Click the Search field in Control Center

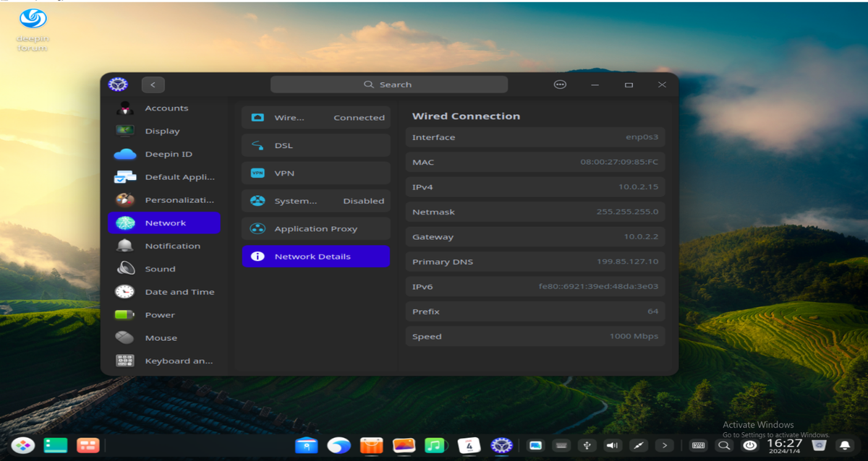(x=388, y=85)
